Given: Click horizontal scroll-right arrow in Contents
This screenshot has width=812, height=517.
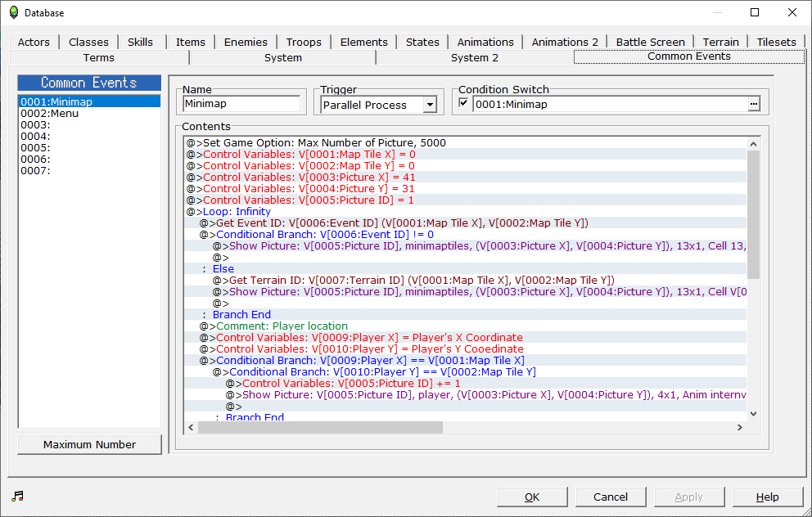Looking at the screenshot, I should point(740,427).
